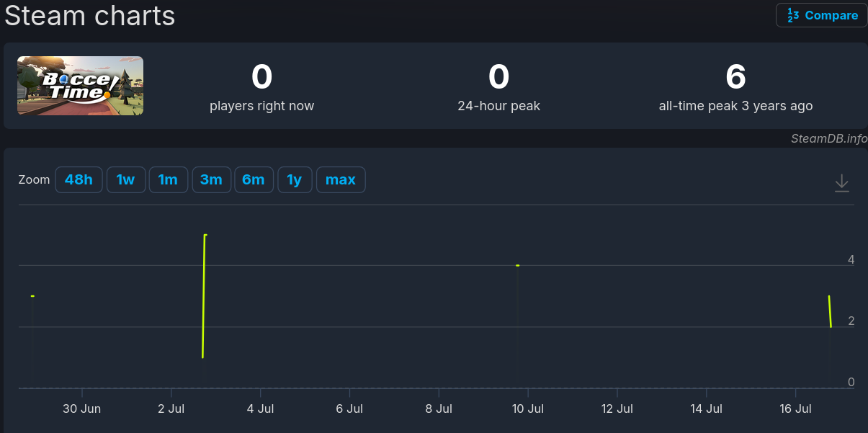Set chart zoom to 3m
Viewport: 868px width, 433px height.
[211, 180]
